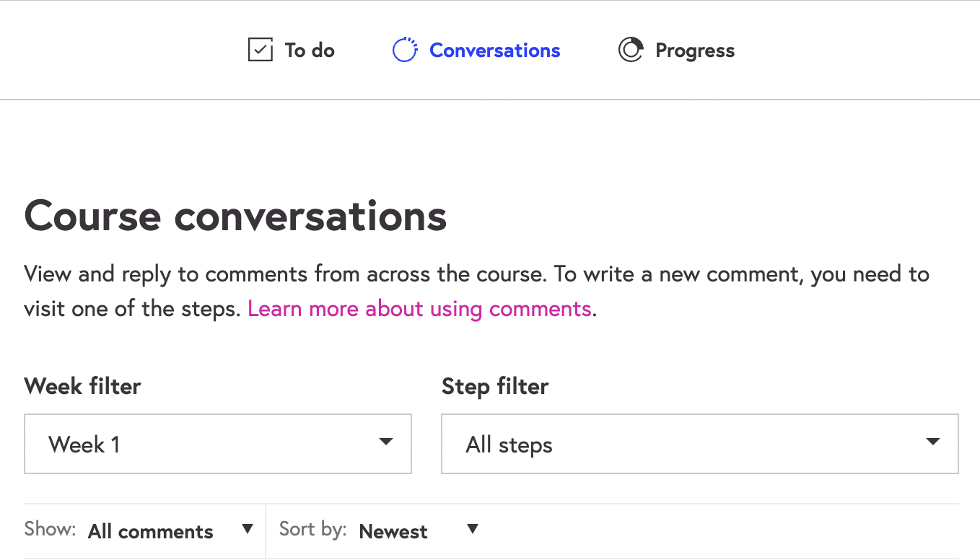Viewport: 980px width, 560px height.
Task: Open the Week 1 filter combo box
Action: (216, 444)
